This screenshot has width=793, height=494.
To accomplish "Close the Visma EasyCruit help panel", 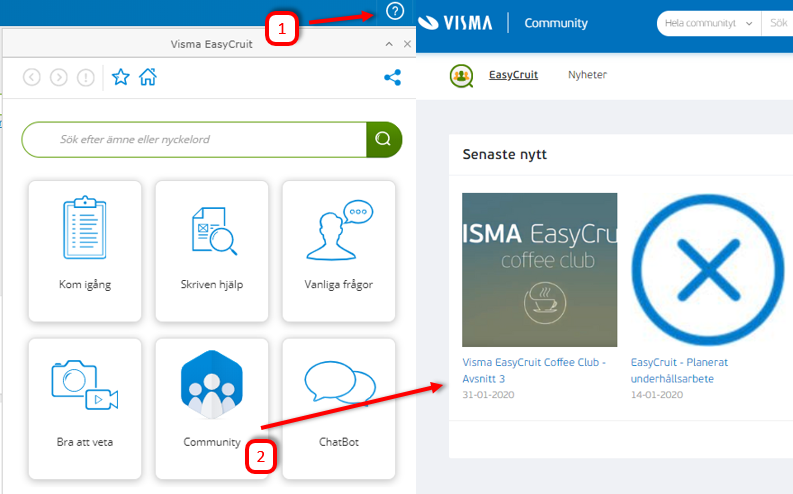I will pyautogui.click(x=407, y=44).
